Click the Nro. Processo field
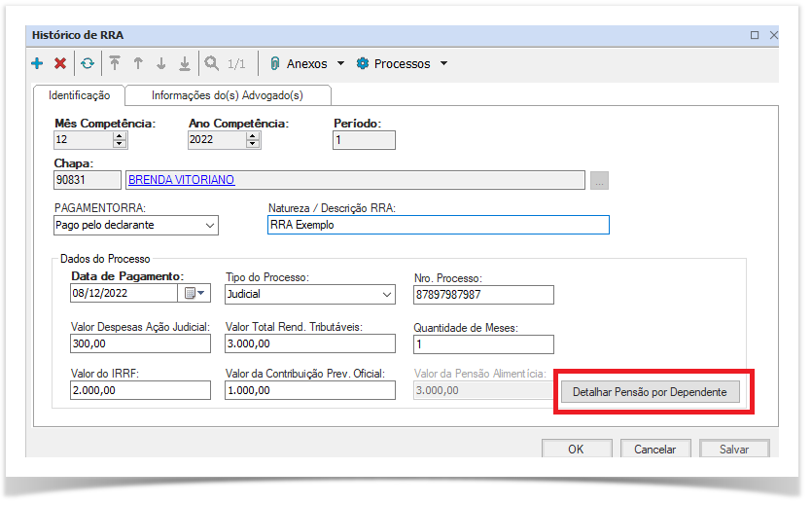The width and height of the screenshot is (812, 505). (x=483, y=295)
